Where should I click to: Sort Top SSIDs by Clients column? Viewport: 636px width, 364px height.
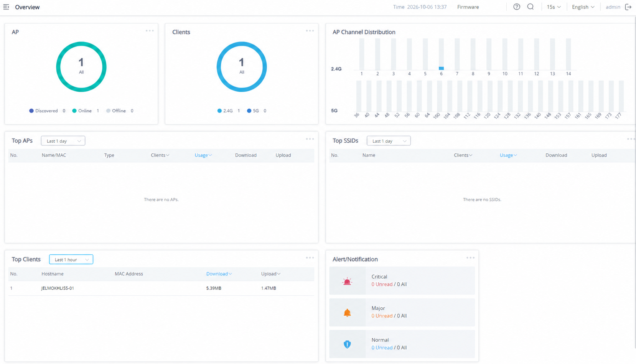(x=463, y=155)
